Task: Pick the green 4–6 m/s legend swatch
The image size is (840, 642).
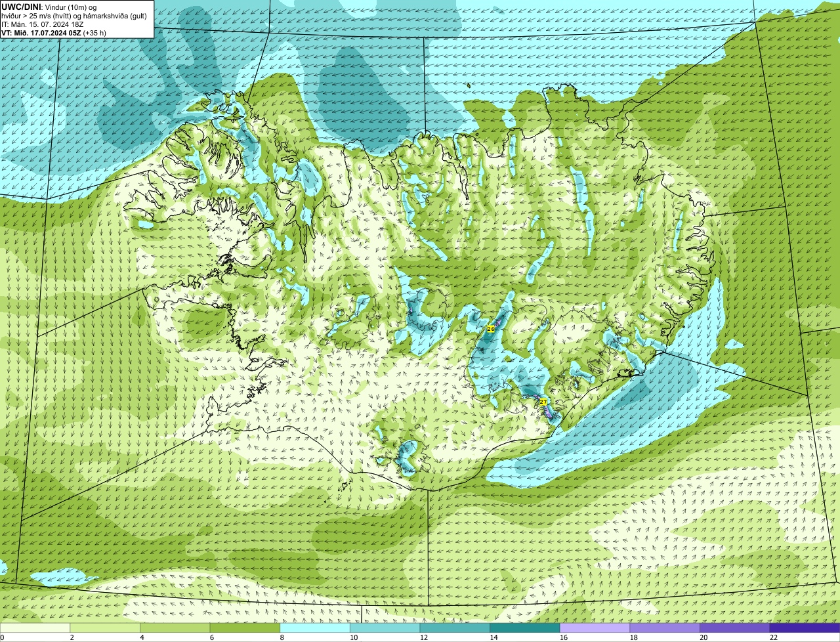Action: [175, 628]
